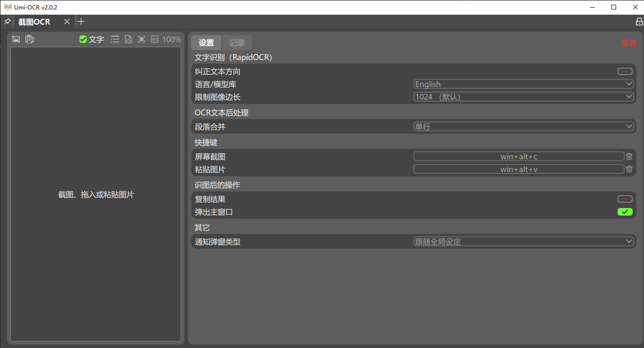Pin the window with the pushpin icon
Screen dimensions: 644x348
7,22
